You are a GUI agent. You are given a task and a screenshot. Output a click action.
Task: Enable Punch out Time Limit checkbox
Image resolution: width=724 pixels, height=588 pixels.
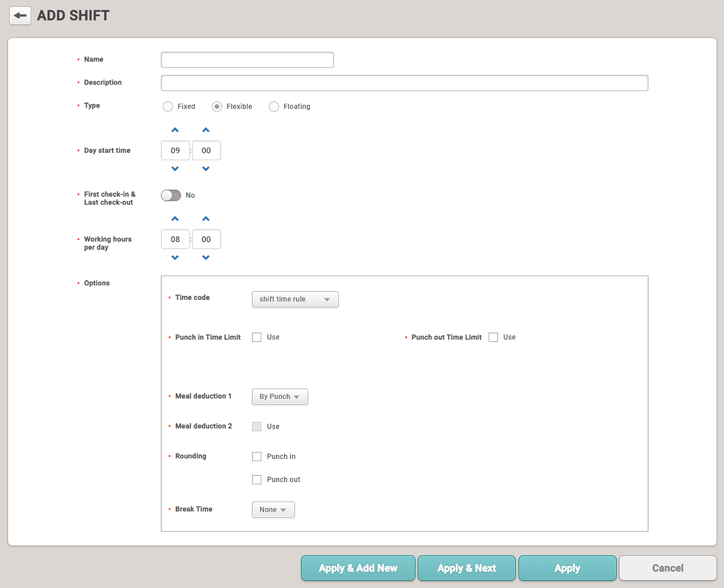pyautogui.click(x=493, y=338)
